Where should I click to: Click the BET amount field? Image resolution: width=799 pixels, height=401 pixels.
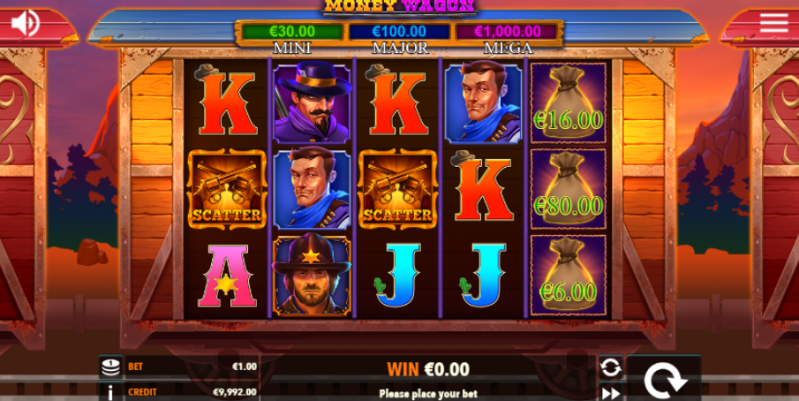[192, 367]
